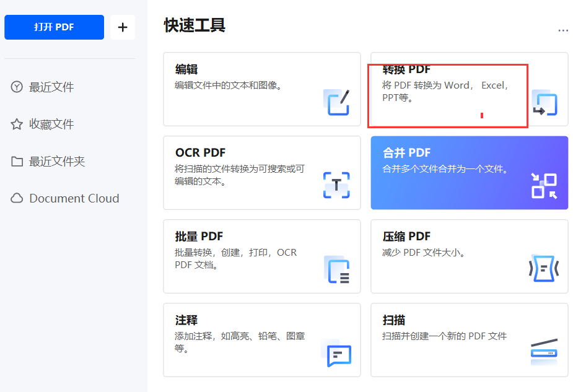The image size is (573, 392).
Task: Open the 转换 PDF highlighted card
Action: (447, 89)
